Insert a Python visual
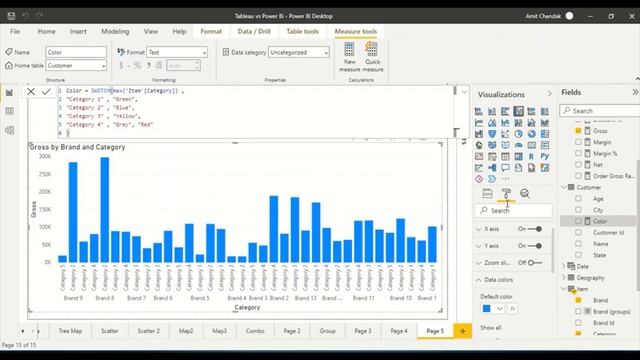The height and width of the screenshot is (360, 640). coord(544,156)
